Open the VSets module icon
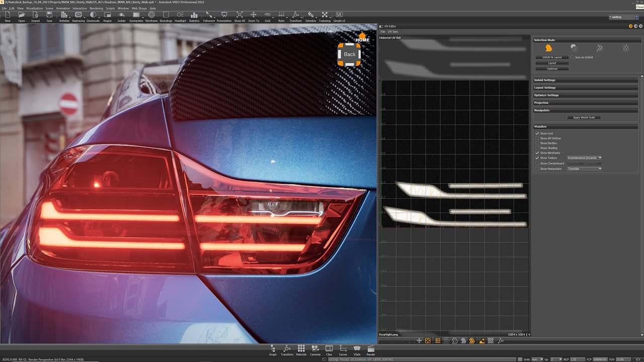Viewport: 644px width, 362px height. click(x=357, y=350)
